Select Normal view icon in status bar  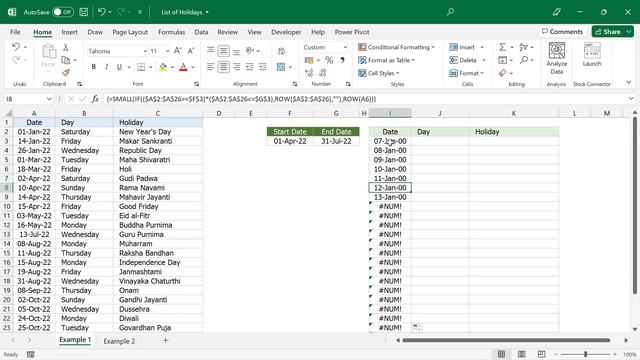point(501,354)
